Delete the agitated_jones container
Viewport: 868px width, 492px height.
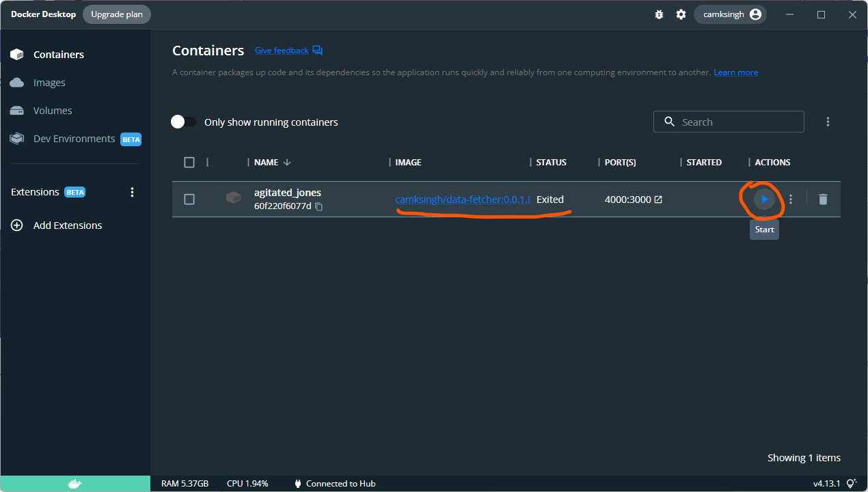tap(823, 199)
